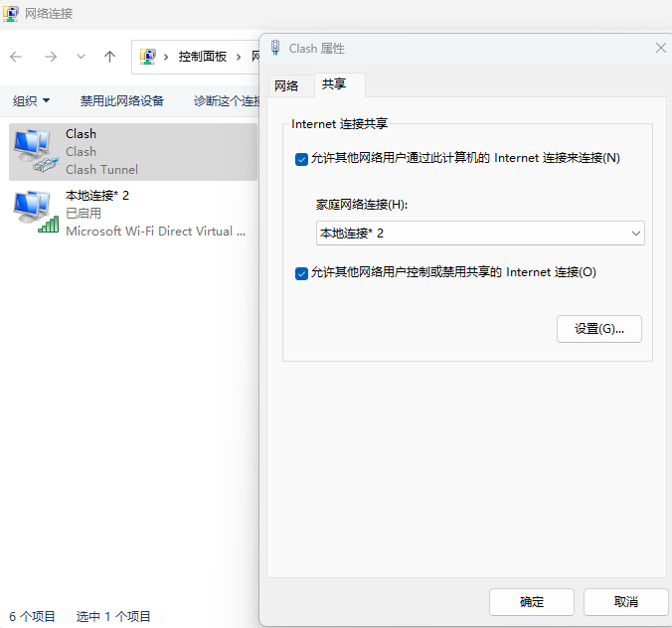Click 诊断这个连接 toolbar command
This screenshot has height=628, width=672.
click(227, 101)
